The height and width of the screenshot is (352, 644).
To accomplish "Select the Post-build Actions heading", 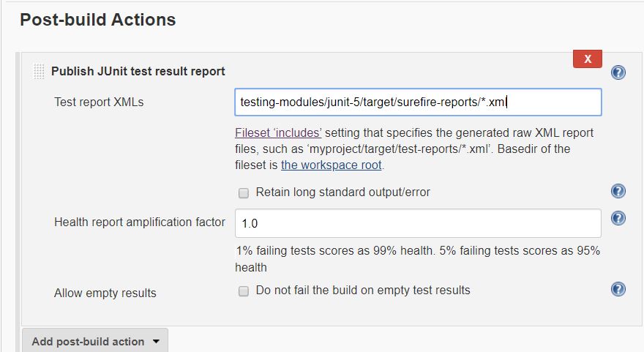I will (98, 20).
